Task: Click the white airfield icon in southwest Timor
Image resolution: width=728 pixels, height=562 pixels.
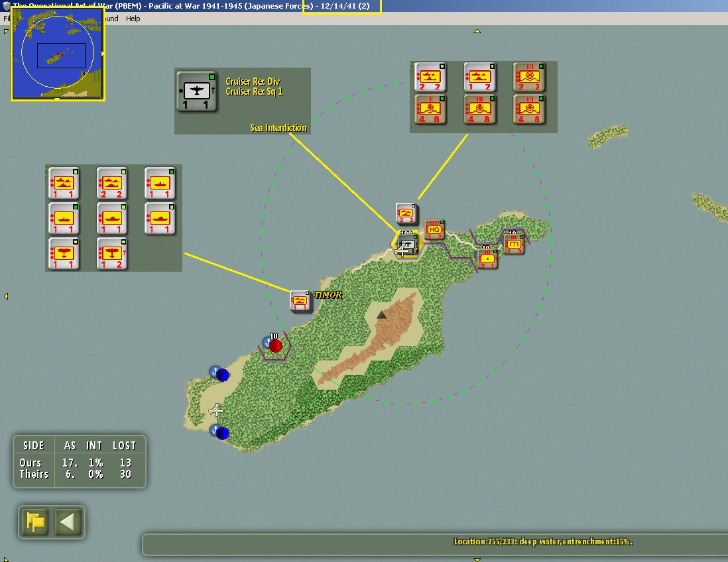Action: (x=216, y=410)
